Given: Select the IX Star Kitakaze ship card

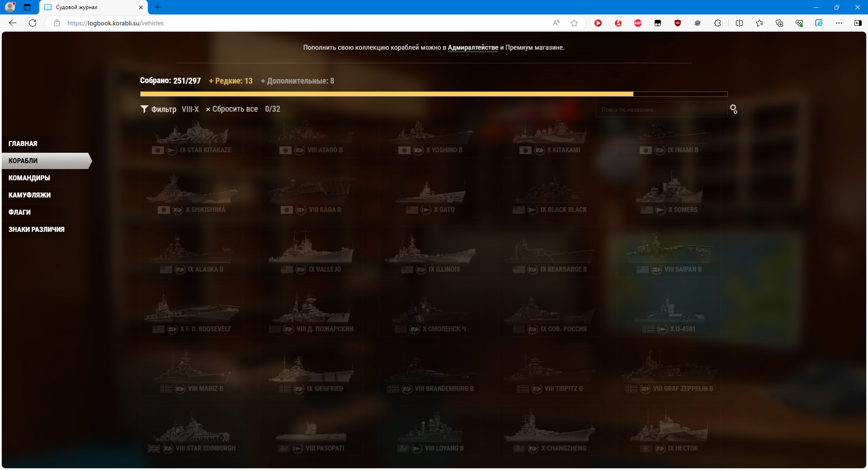Looking at the screenshot, I should [x=192, y=138].
